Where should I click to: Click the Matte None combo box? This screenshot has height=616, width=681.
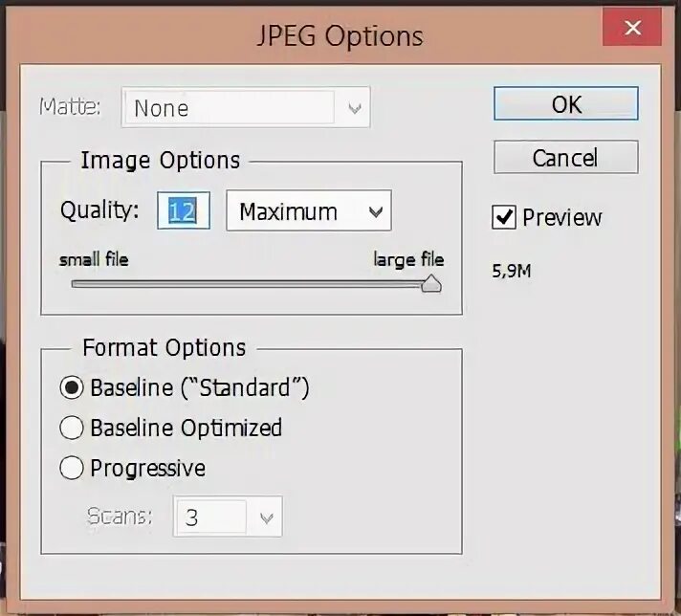230,108
